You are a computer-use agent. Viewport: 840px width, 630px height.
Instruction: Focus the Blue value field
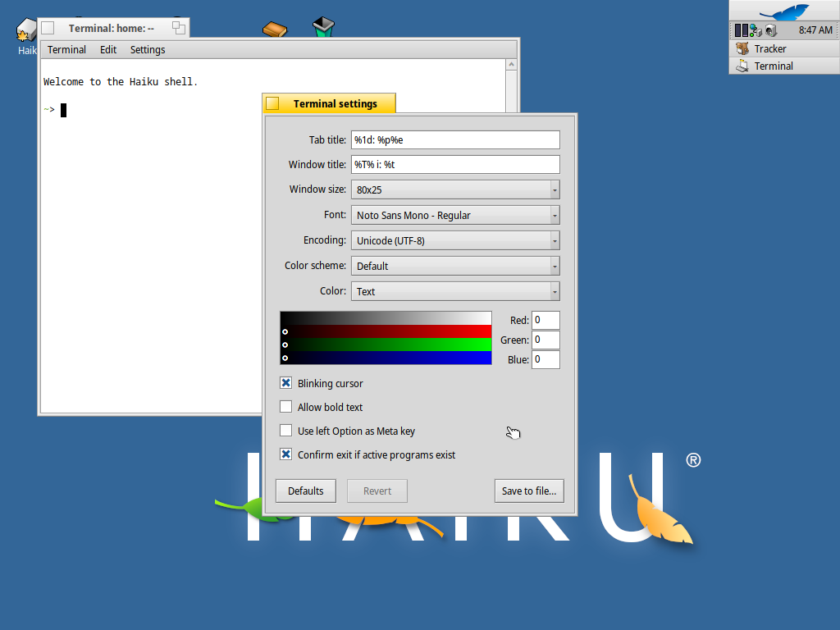(x=546, y=359)
